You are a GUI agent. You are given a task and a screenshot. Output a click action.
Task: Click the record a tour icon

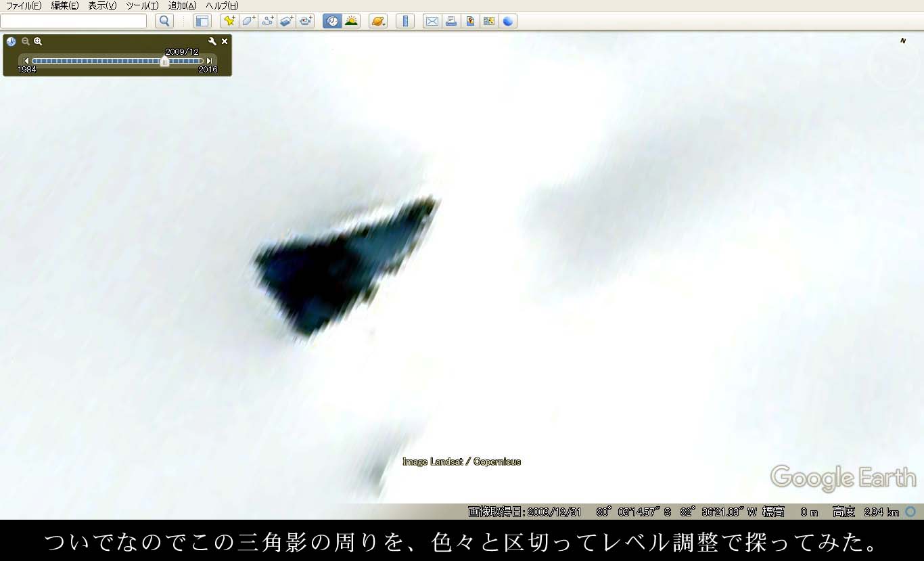(x=306, y=21)
